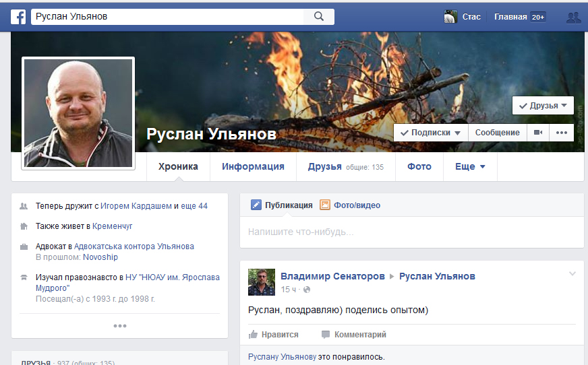Click the Фото/видео photo icon
Screen dimensions: 588x365
(325, 205)
